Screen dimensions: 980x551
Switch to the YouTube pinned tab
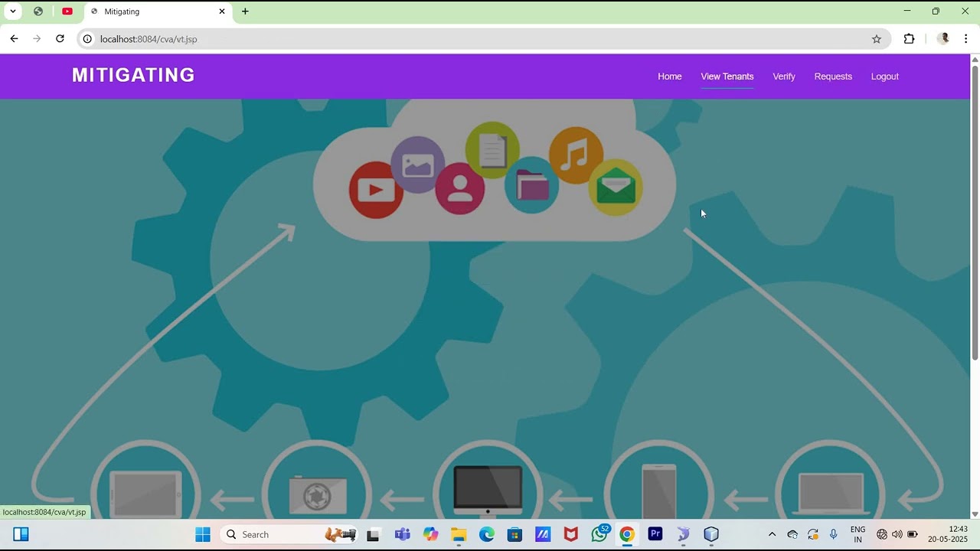click(67, 11)
